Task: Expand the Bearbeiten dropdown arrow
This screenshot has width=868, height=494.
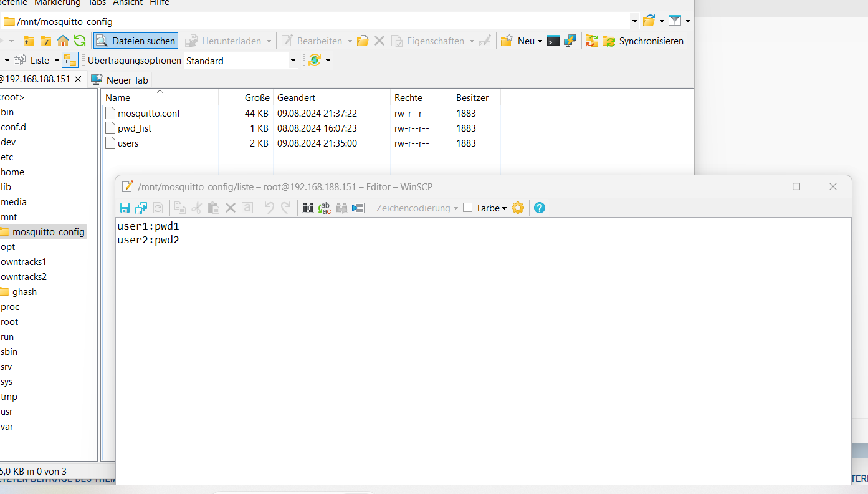Action: coord(350,41)
